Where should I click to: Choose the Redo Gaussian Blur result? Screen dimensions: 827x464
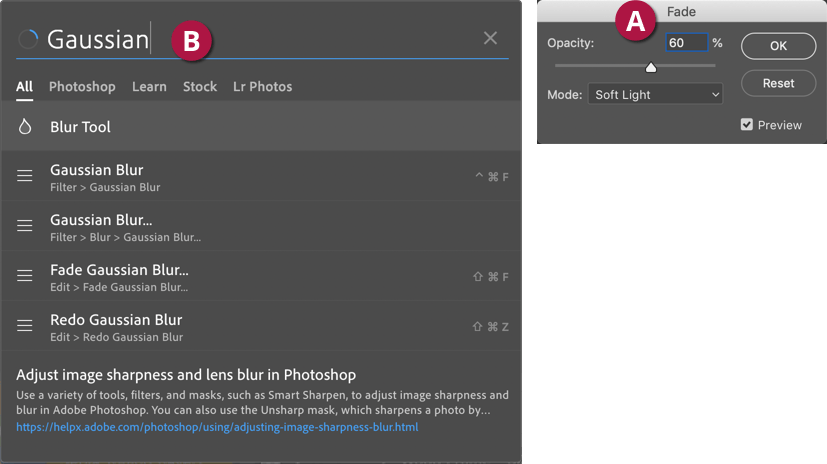(x=262, y=326)
